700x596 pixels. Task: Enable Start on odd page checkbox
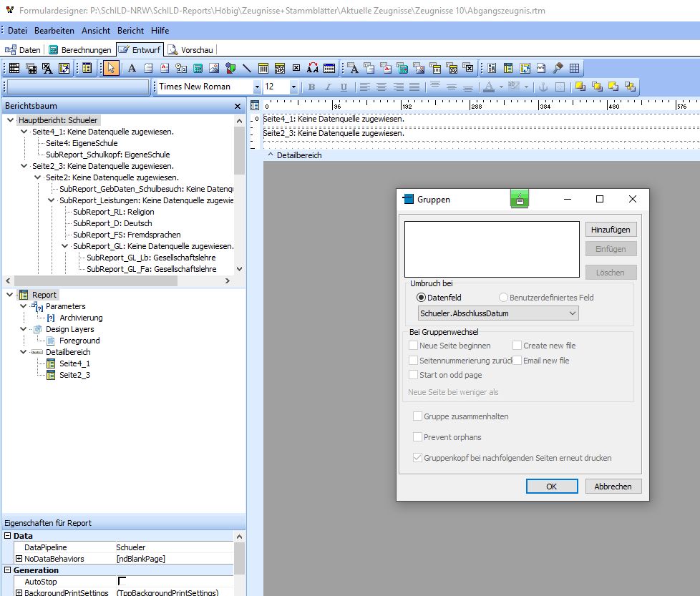point(414,375)
